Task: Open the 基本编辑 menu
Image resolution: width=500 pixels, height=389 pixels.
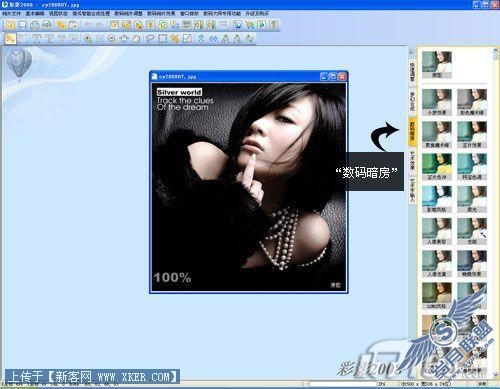Action: tap(35, 13)
